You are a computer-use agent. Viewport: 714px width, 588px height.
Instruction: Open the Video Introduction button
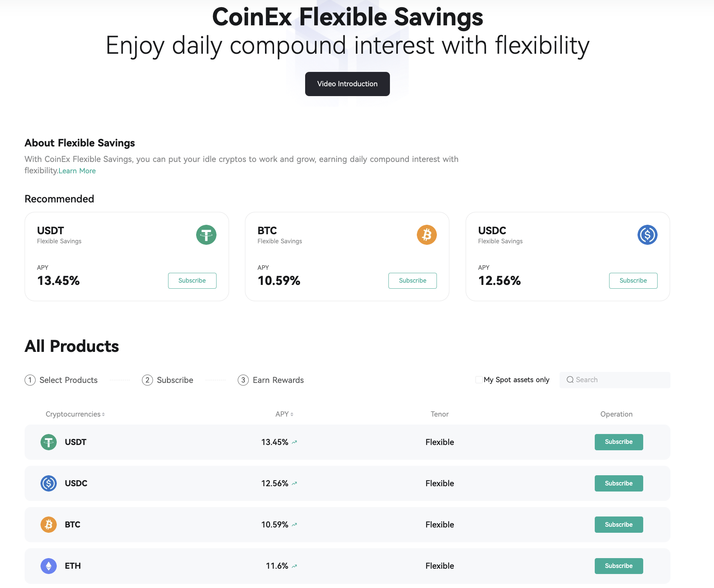click(348, 84)
